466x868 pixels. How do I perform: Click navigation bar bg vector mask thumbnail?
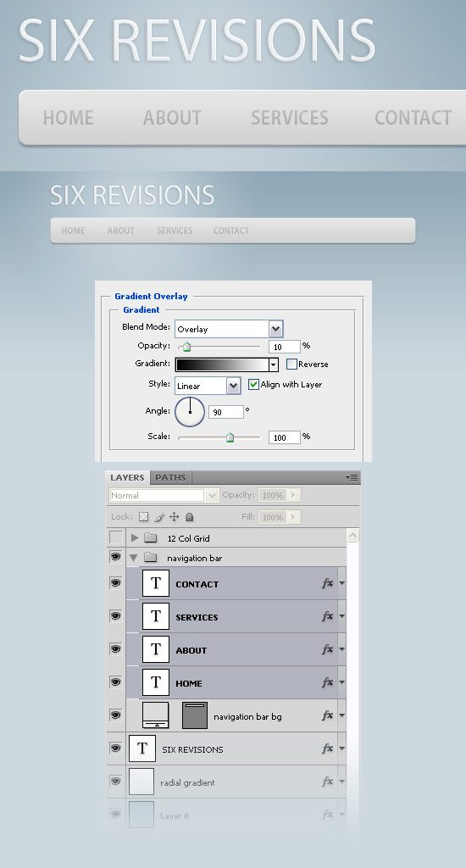(x=195, y=715)
